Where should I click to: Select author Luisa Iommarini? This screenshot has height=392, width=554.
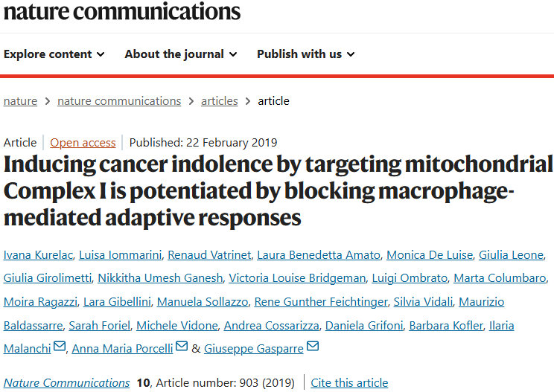pyautogui.click(x=121, y=255)
